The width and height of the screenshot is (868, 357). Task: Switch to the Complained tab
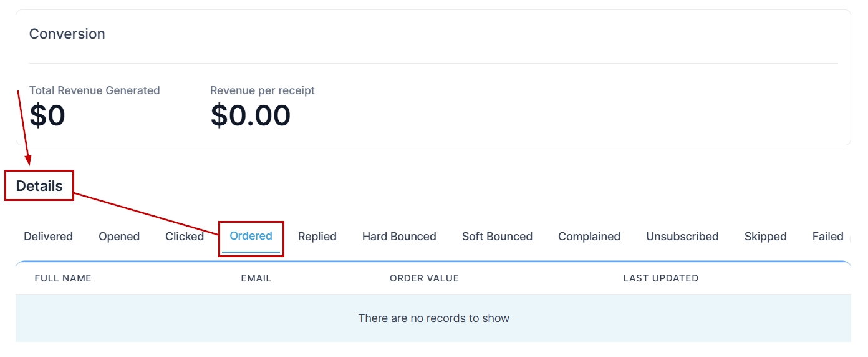589,237
